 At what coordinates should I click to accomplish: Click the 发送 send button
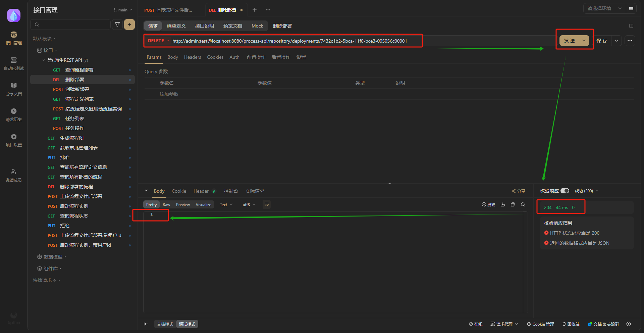[x=570, y=41]
